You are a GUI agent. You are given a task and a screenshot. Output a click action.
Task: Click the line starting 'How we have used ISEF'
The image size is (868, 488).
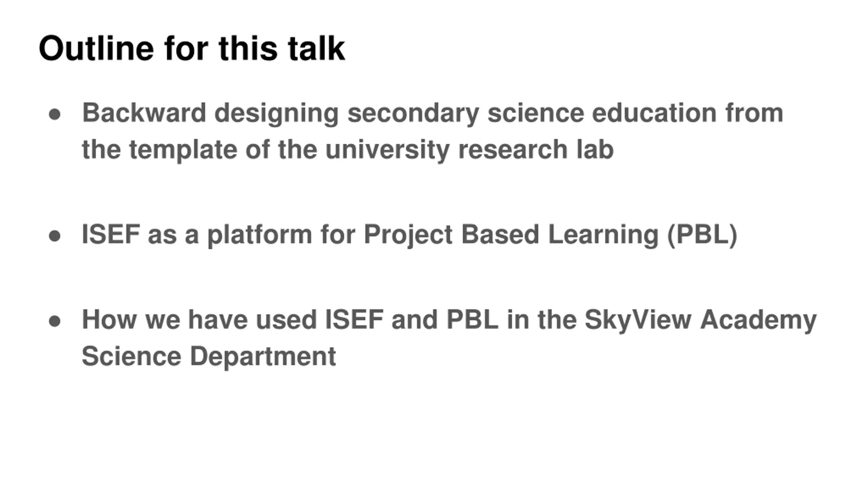449,320
